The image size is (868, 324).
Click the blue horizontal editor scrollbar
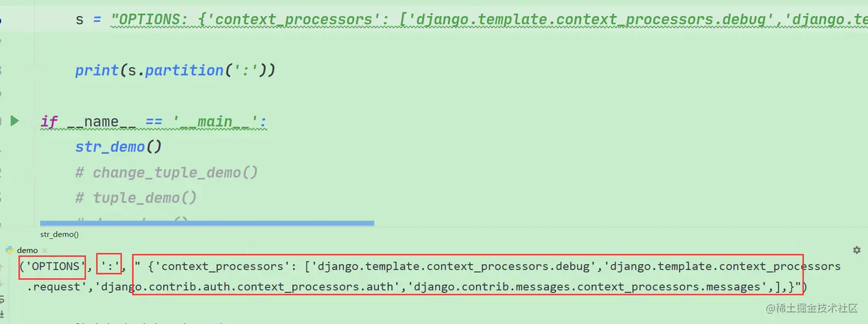click(x=207, y=223)
